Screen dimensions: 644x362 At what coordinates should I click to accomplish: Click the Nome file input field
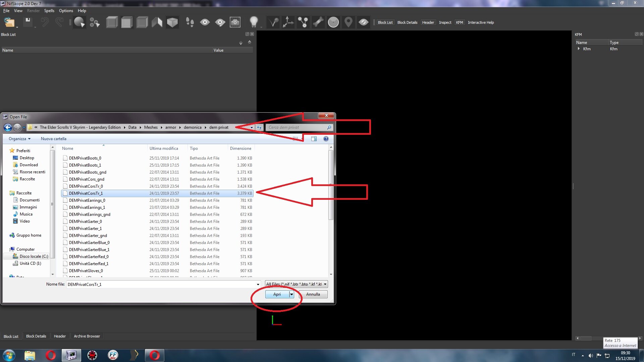click(161, 284)
